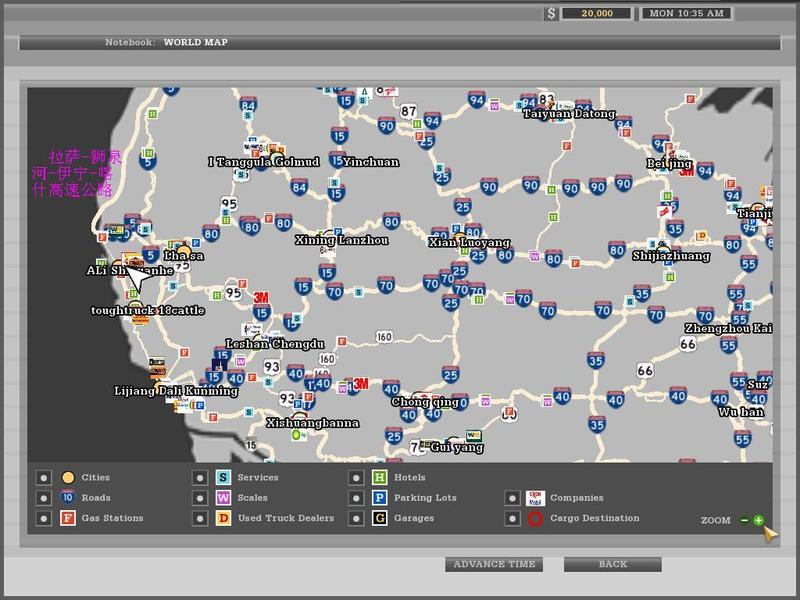This screenshot has width=800, height=600.
Task: Click the Used Truck Dealers D legend icon
Action: point(224,518)
